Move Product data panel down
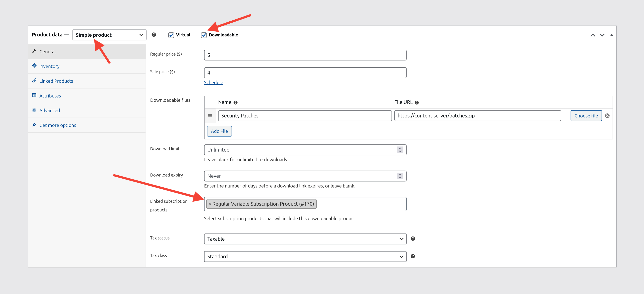Screen dimensions: 644x294 [602, 35]
